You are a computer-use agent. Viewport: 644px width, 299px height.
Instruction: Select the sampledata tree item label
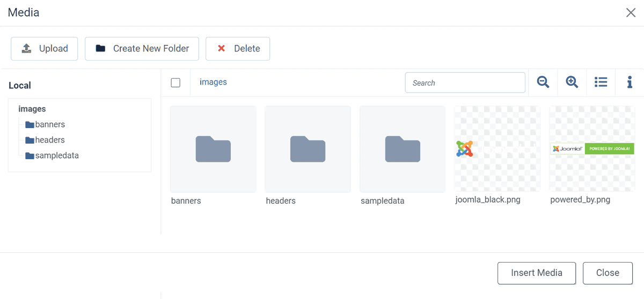57,155
